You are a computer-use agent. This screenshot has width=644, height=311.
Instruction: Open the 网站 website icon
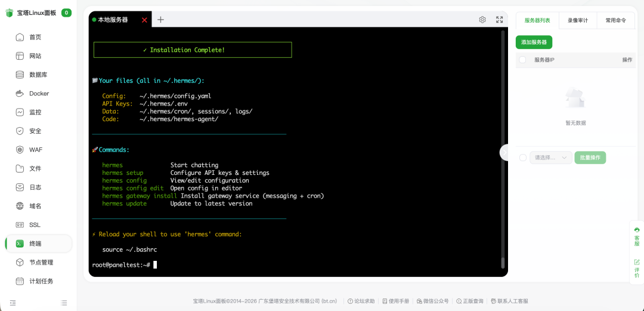click(x=20, y=56)
